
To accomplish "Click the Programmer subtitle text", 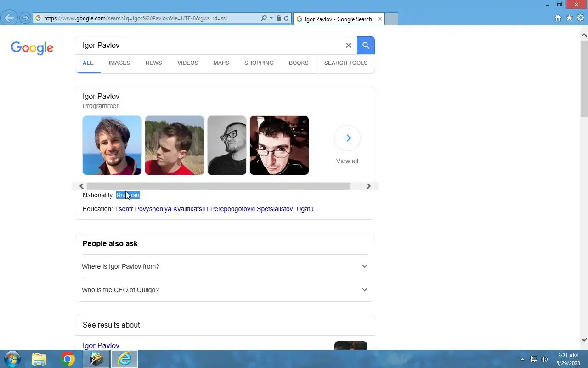I will click(101, 106).
